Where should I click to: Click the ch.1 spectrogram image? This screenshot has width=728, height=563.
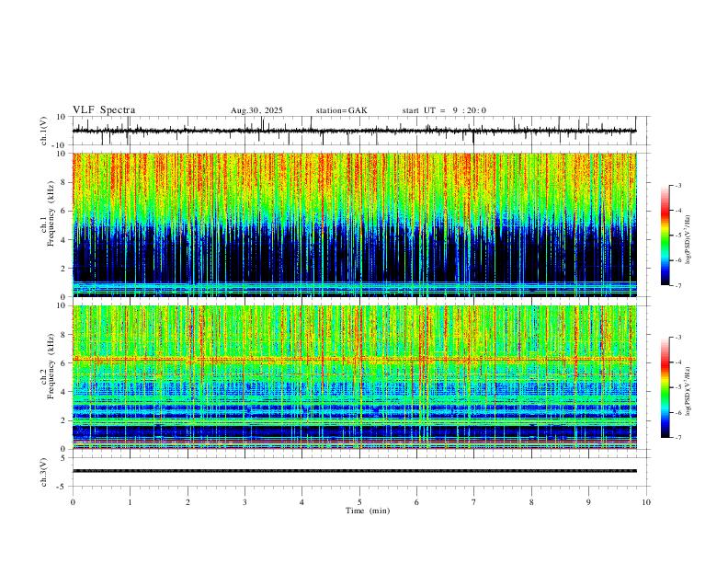coord(354,224)
